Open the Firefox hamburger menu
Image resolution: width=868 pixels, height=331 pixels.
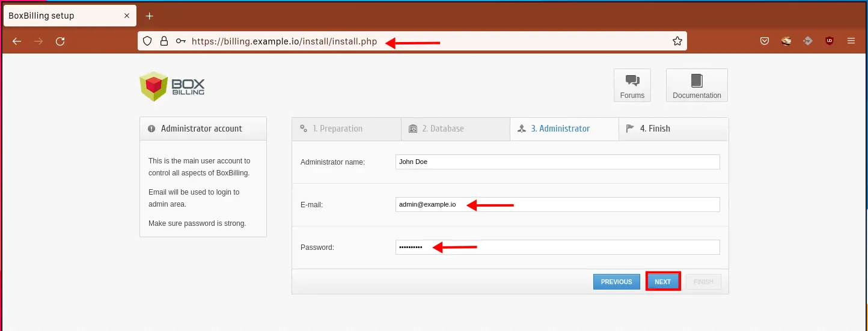tap(851, 41)
